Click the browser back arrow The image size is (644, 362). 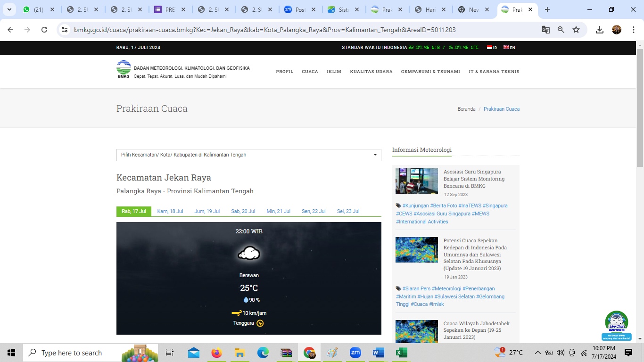pos(10,30)
